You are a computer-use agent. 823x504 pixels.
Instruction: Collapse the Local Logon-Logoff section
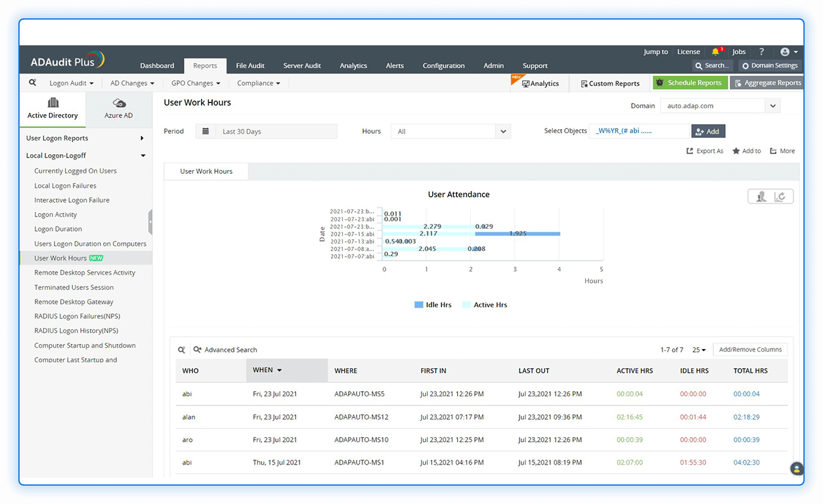coord(143,156)
